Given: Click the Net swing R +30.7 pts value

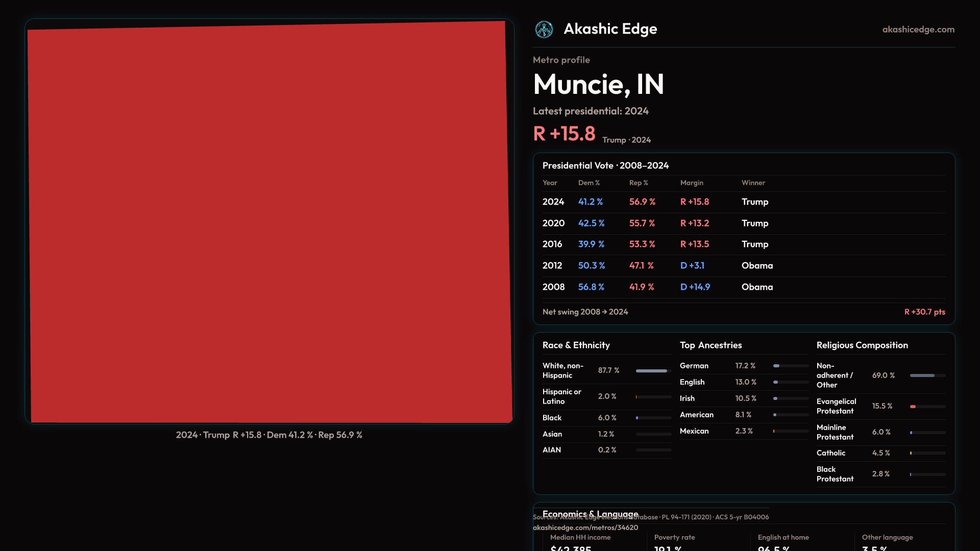Looking at the screenshot, I should point(924,312).
